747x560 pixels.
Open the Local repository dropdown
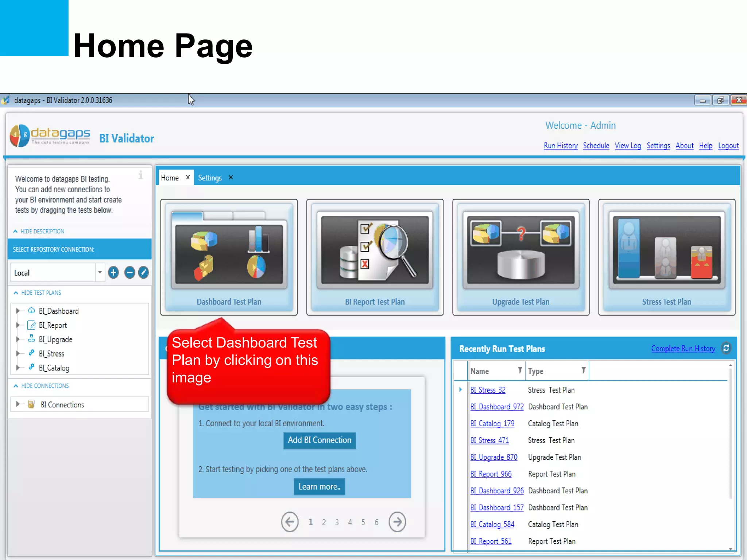click(100, 272)
